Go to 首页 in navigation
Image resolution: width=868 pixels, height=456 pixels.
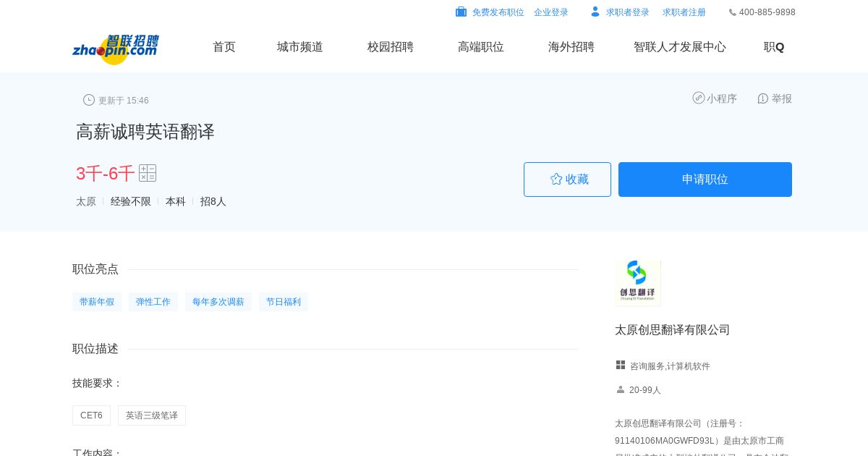[224, 47]
